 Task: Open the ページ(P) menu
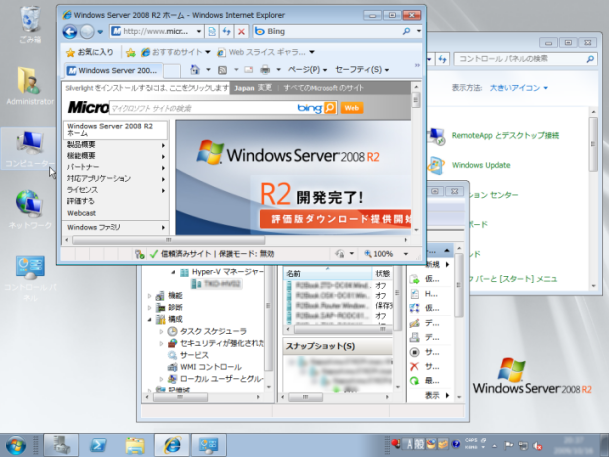tap(307, 70)
